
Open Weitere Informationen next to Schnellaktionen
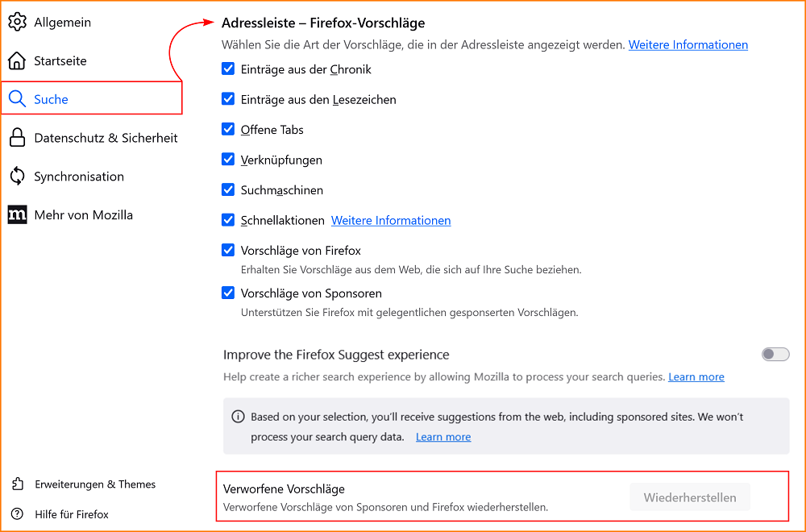(391, 219)
